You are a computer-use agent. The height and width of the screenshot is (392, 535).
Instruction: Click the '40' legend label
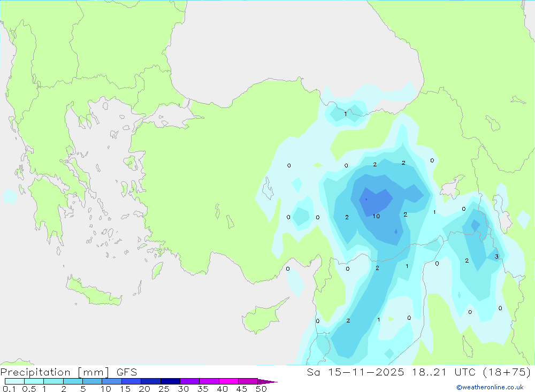coord(222,389)
